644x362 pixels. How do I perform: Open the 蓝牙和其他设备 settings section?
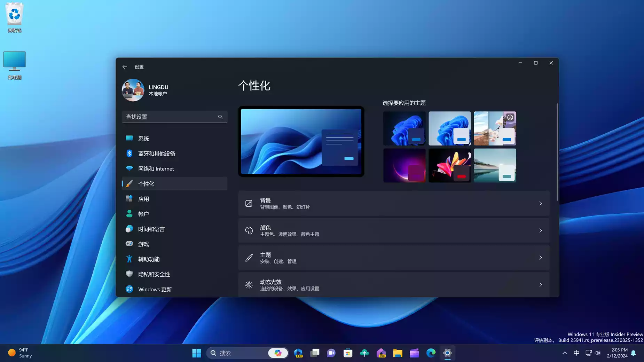[x=156, y=154]
